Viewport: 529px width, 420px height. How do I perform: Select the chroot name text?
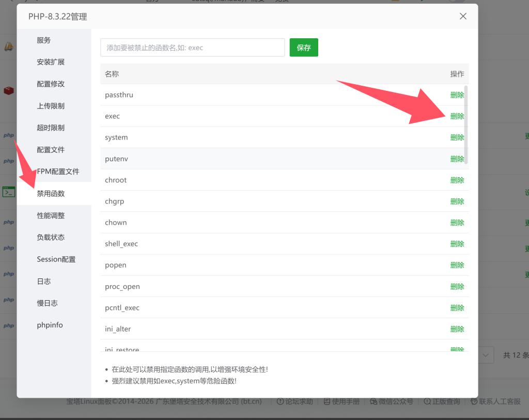point(116,180)
